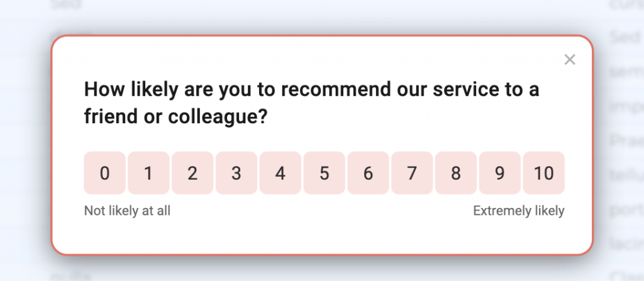Rate the service 9
This screenshot has width=644, height=281.
[x=499, y=173]
